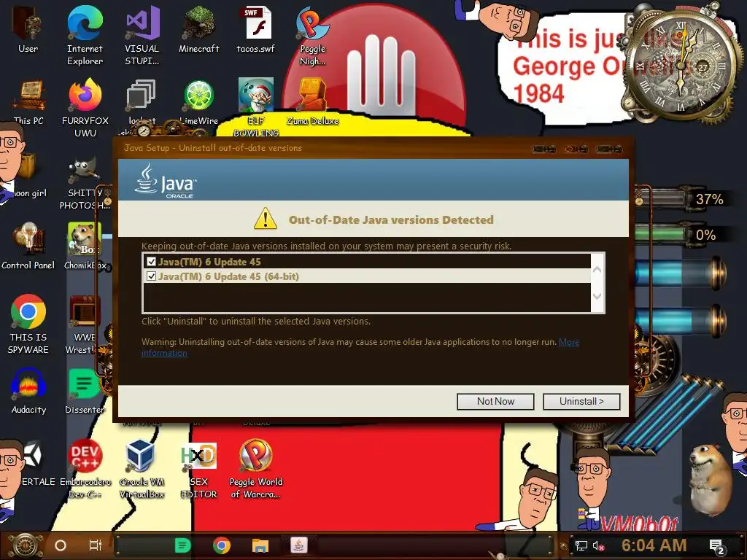The image size is (747, 560).
Task: Open Dissenter from the taskbar
Action: tap(183, 545)
